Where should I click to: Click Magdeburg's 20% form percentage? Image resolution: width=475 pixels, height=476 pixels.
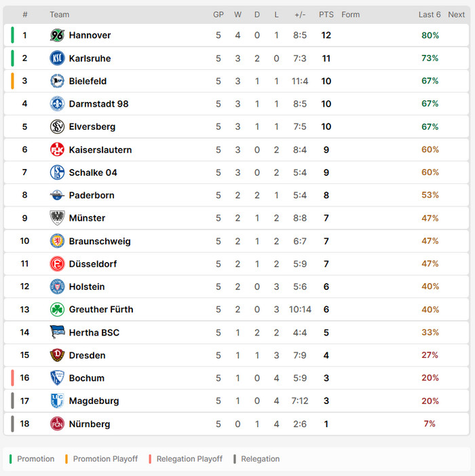(430, 401)
